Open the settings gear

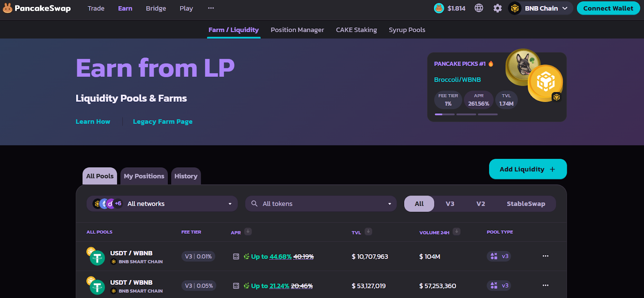[497, 8]
